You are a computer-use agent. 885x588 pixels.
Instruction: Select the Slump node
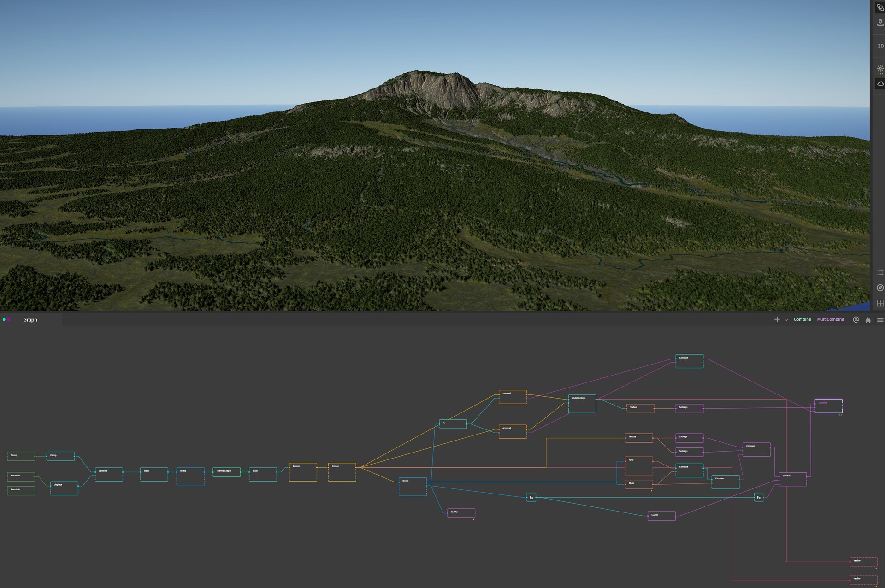pos(21,456)
